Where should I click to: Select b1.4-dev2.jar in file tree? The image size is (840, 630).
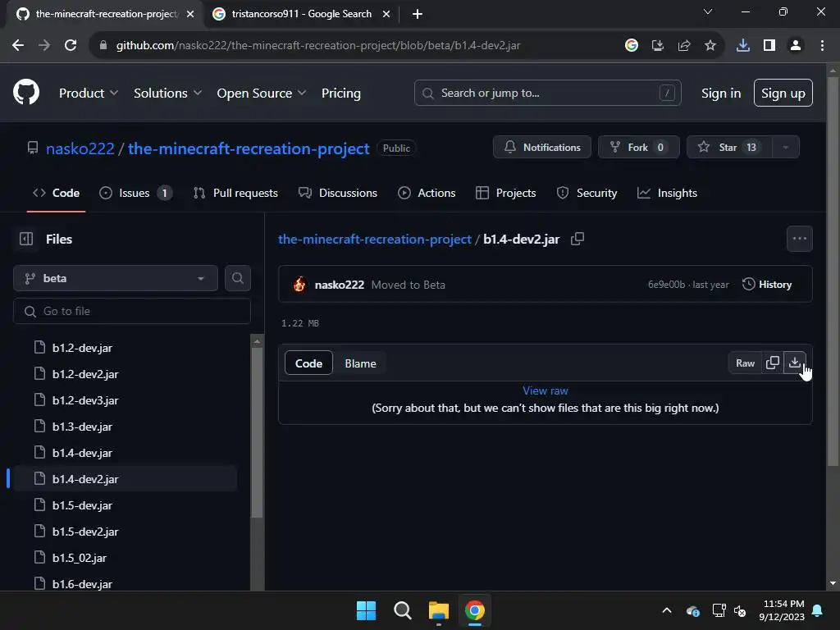pos(126,479)
